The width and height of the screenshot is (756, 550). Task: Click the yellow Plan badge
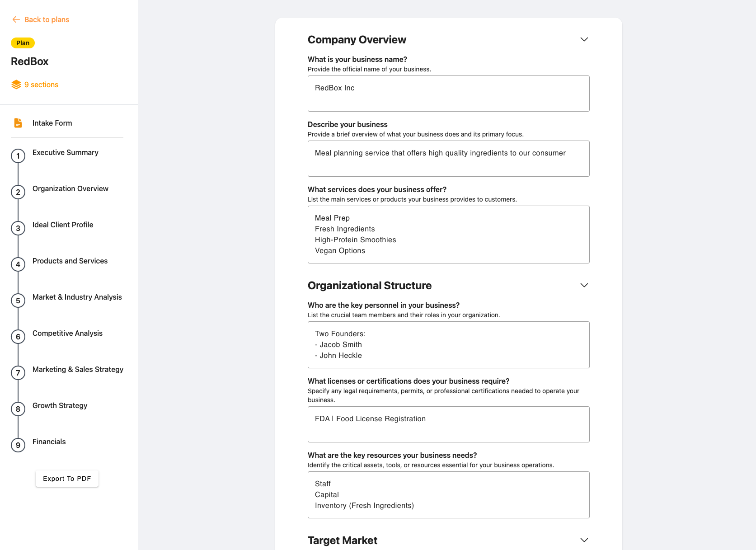click(23, 43)
